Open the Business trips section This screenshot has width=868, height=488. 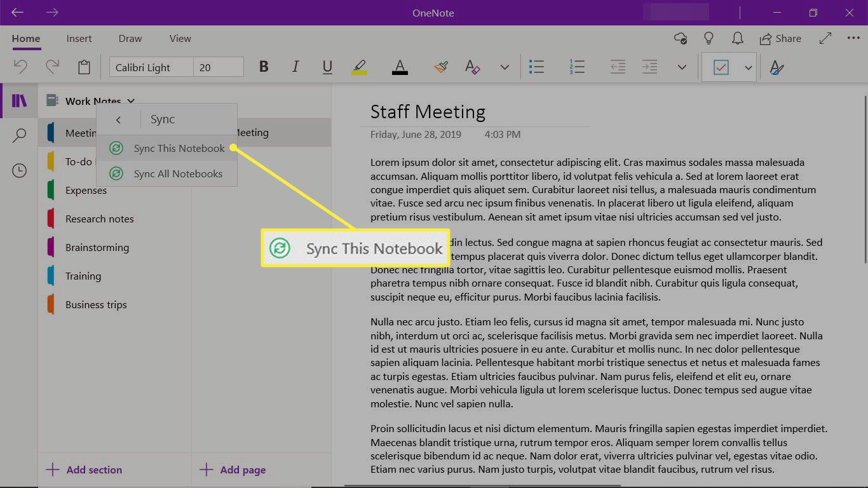(115, 304)
